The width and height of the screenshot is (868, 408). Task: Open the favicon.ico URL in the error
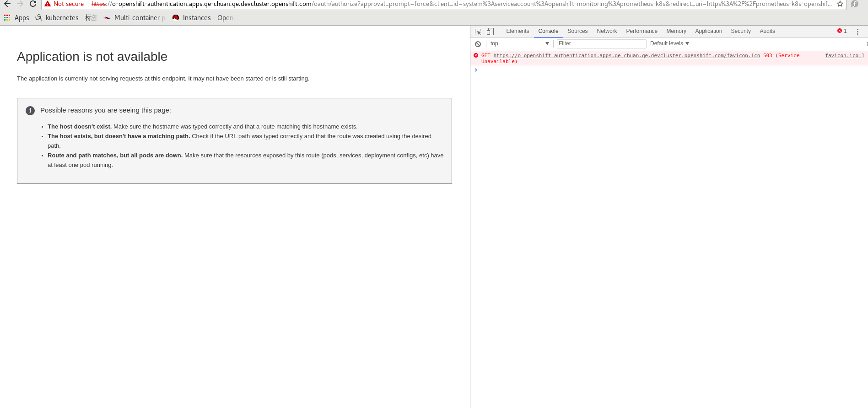pos(626,55)
